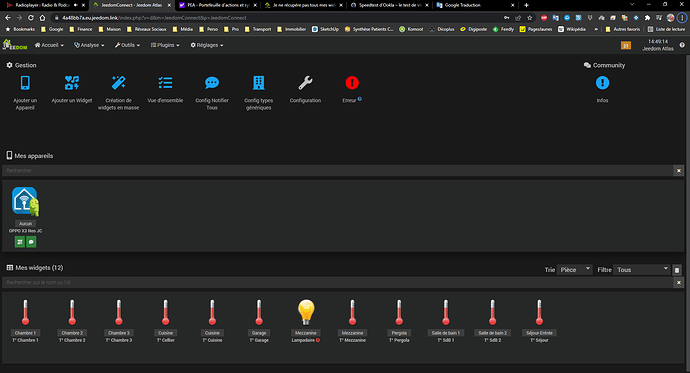
Task: Select the Lampadaire light bulb widget
Action: (x=306, y=312)
